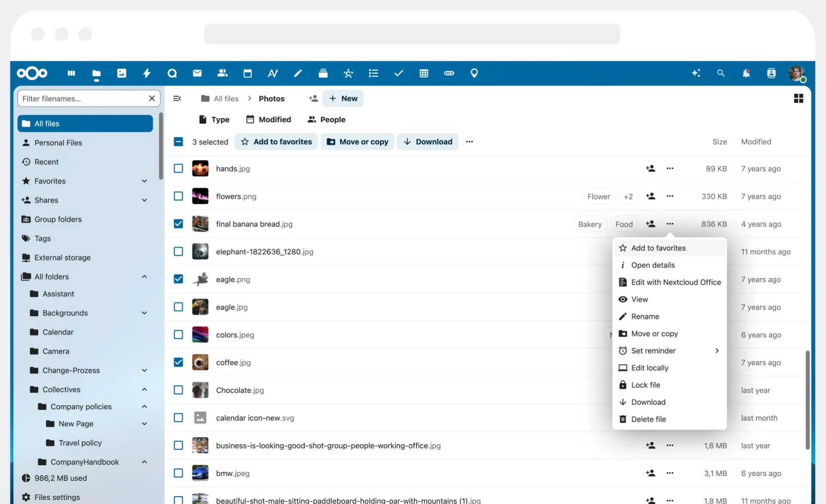This screenshot has width=826, height=504.
Task: Collapse the Collectives section
Action: pos(145,389)
